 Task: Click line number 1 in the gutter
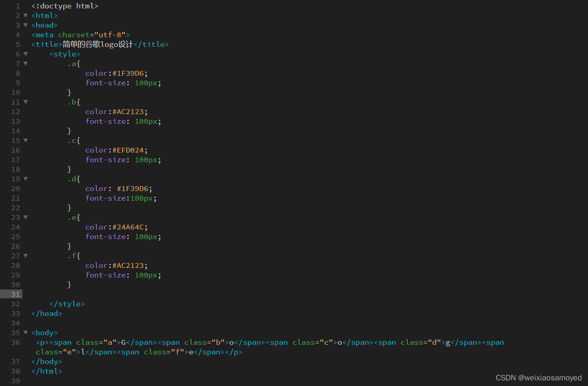(18, 6)
